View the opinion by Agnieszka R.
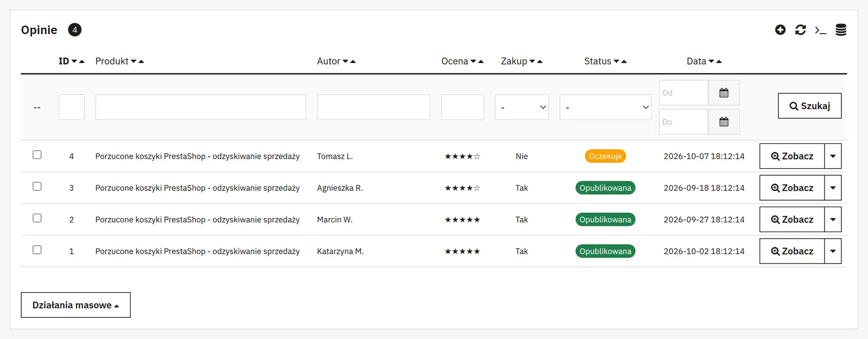 [792, 188]
